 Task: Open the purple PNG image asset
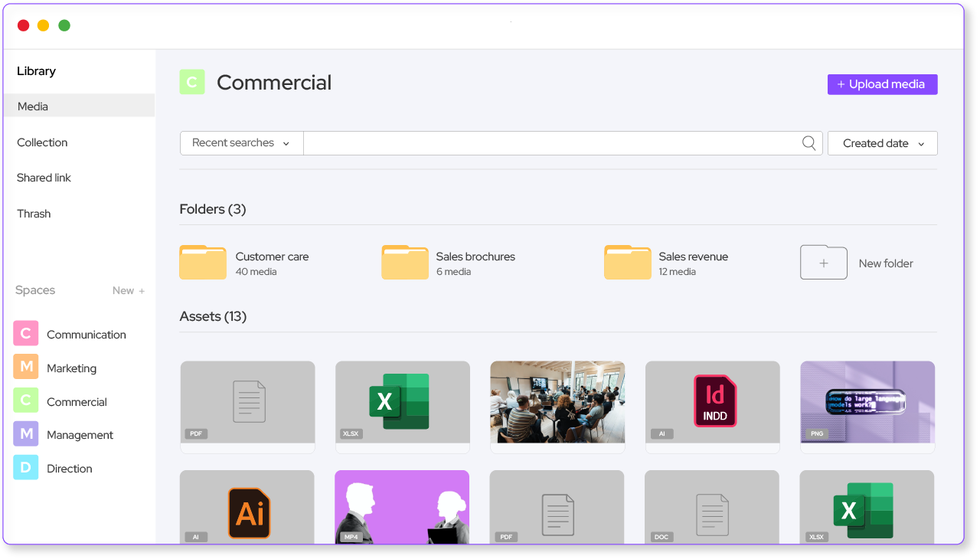tap(867, 407)
